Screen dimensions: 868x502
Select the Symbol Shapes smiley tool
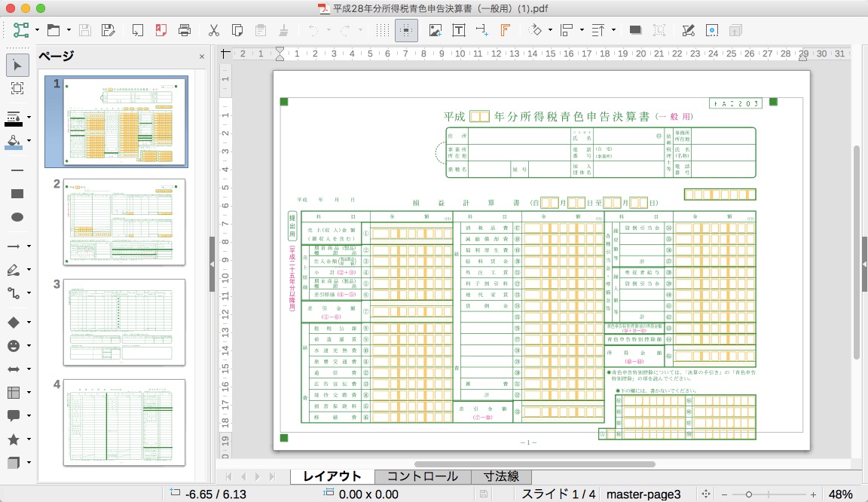click(14, 346)
